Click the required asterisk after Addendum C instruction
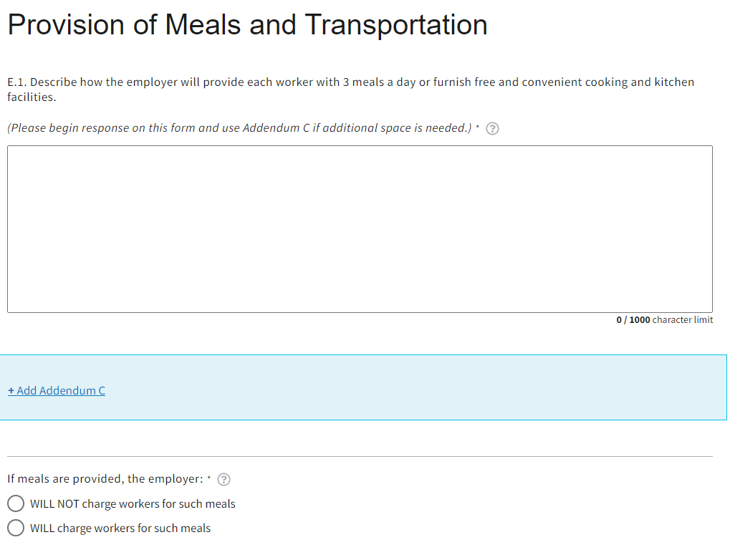Viewport: 730px width, 560px height. tap(478, 127)
